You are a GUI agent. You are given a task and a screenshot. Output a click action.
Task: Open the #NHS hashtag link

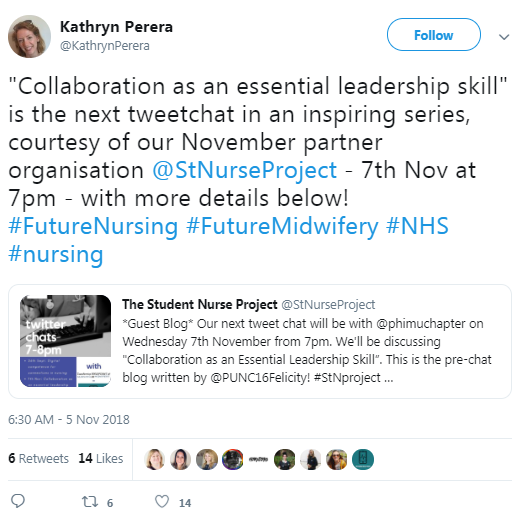(x=417, y=226)
